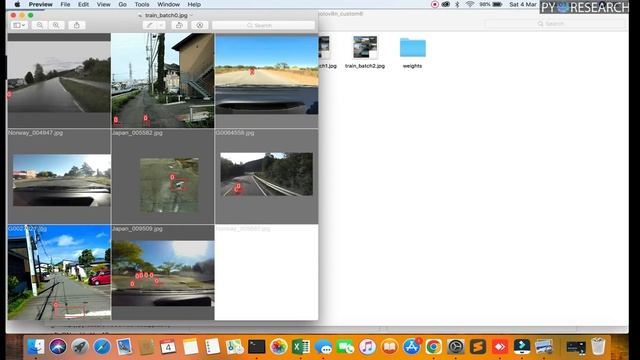Open Notes from the Dock
The image size is (640, 360).
click(190, 347)
